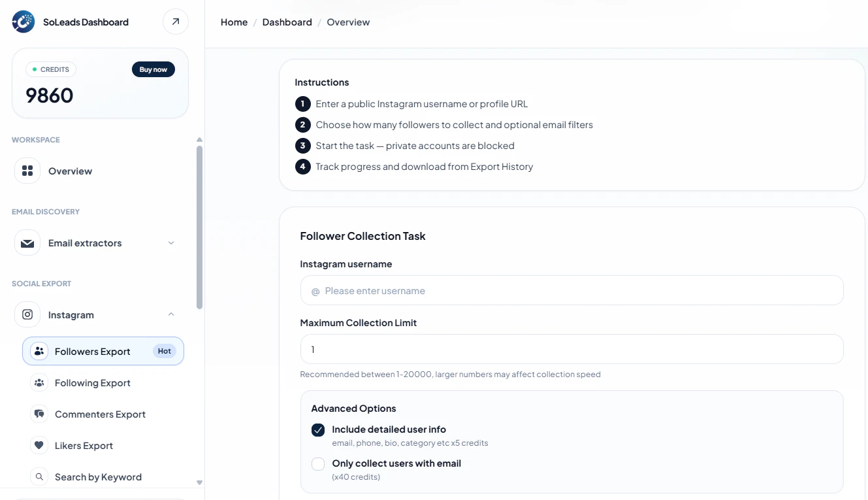The image size is (868, 500).
Task: Click the Instructions heading
Action: (x=322, y=82)
